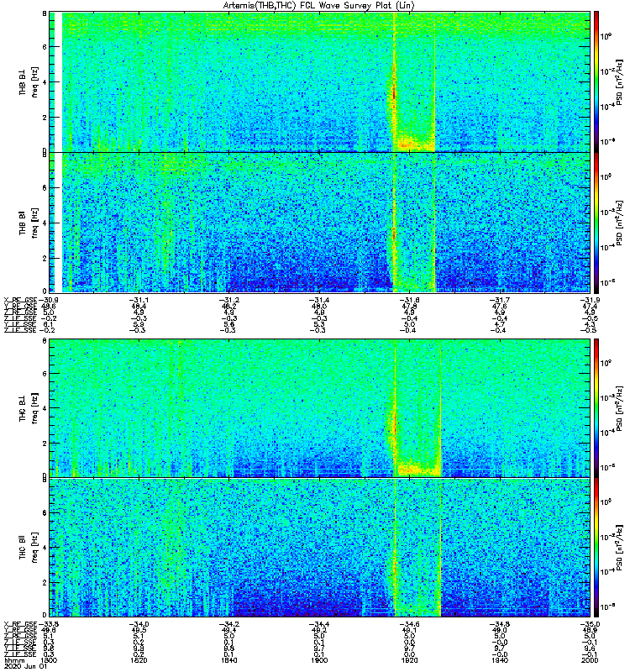Click the THC X_RE_GSE value -35.0
Viewport: 630px width, 672px height.
pos(590,624)
